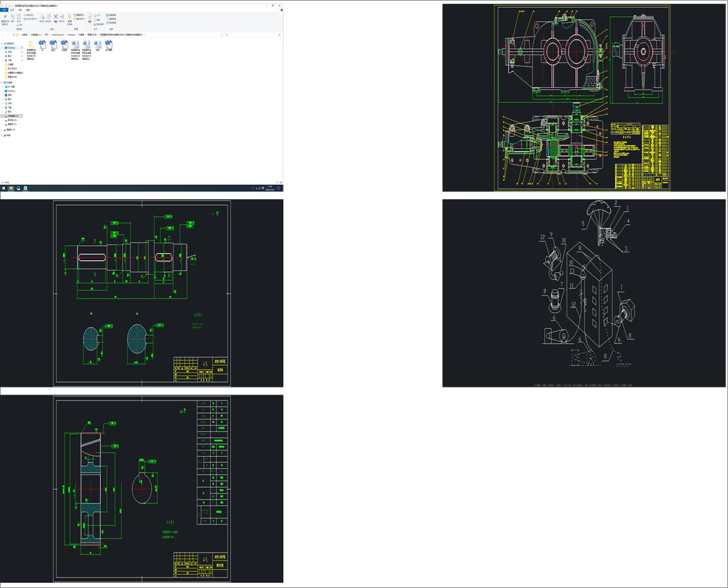Screen dimensions: 728x588
Task: Click the Move to ribbon button
Action: coord(42,18)
